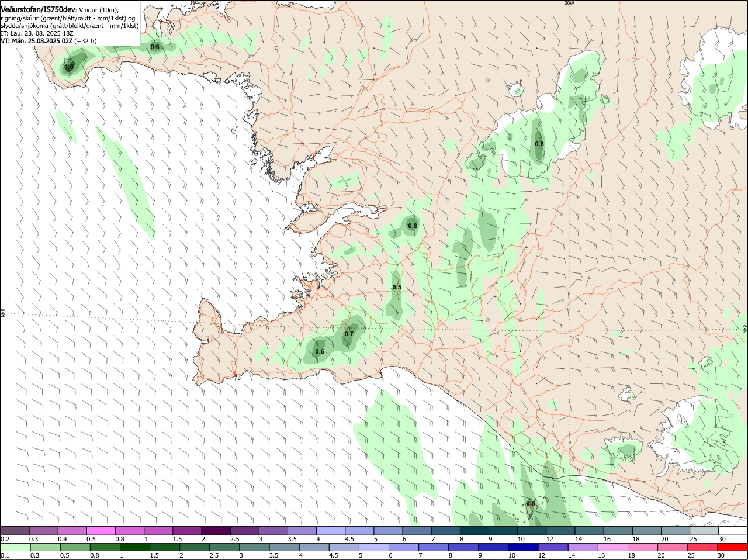The width and height of the screenshot is (748, 560).
Task: Click the '3.5' number under the lower legend row
Action: coord(273,555)
